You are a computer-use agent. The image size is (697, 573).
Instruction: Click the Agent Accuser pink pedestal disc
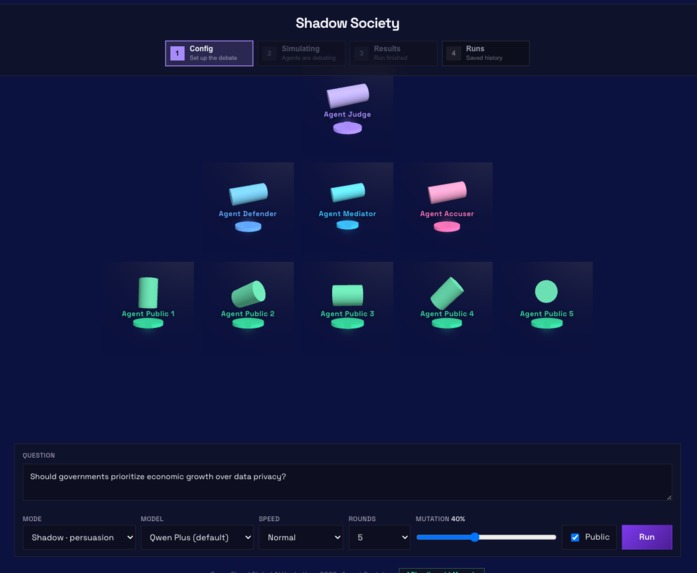[447, 227]
